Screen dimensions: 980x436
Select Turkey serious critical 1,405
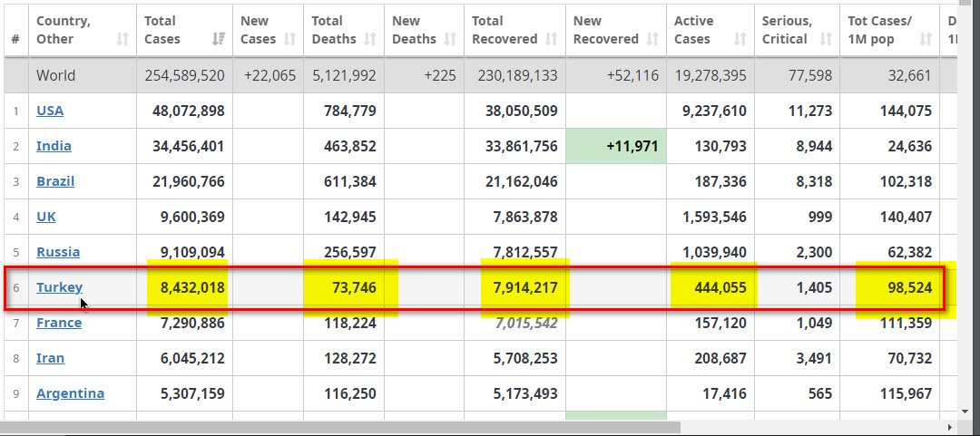point(814,287)
